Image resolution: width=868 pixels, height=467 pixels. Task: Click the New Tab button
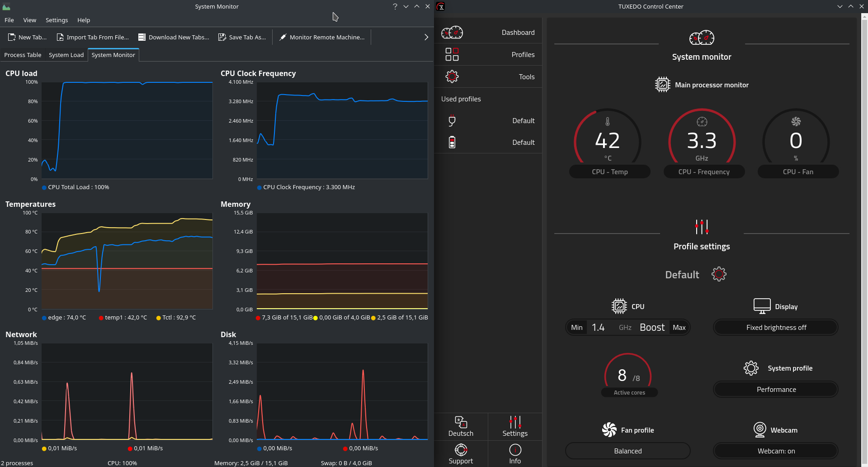pyautogui.click(x=26, y=37)
